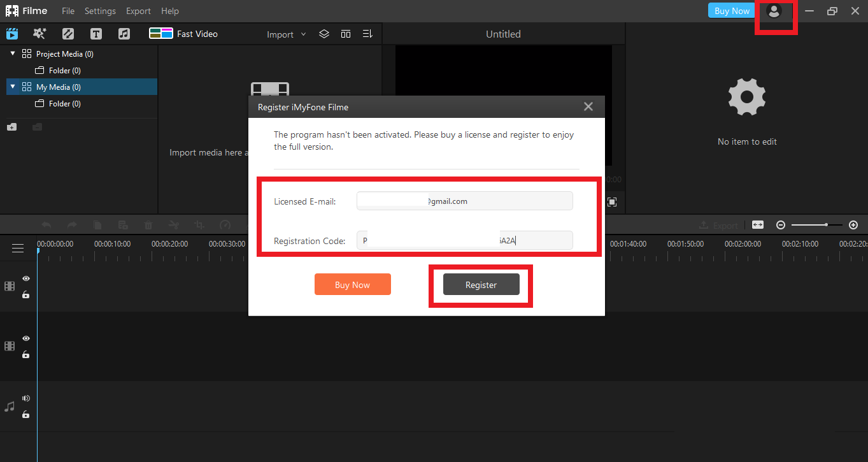Open the Media library panel

pos(12,33)
